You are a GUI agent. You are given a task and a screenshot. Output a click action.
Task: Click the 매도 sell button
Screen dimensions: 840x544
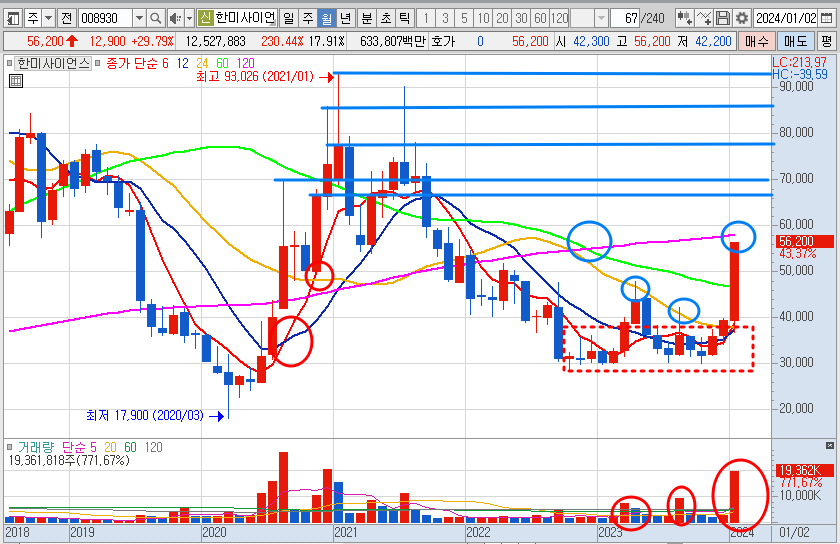796,41
